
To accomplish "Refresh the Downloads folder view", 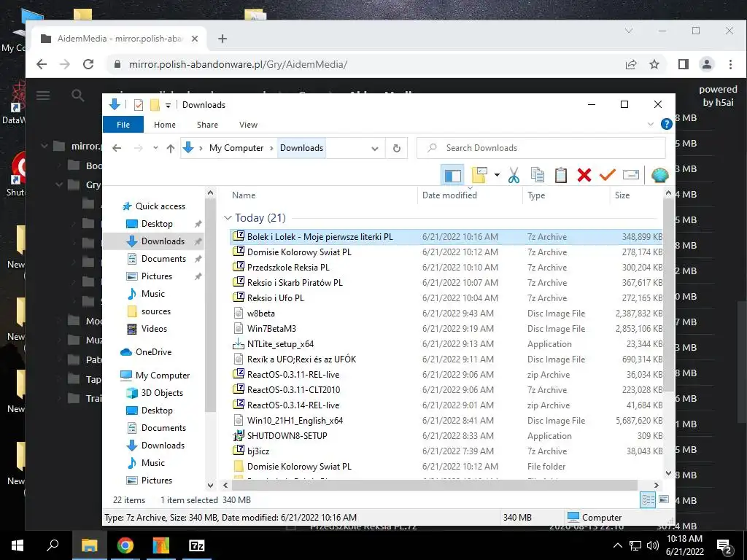I will (396, 148).
